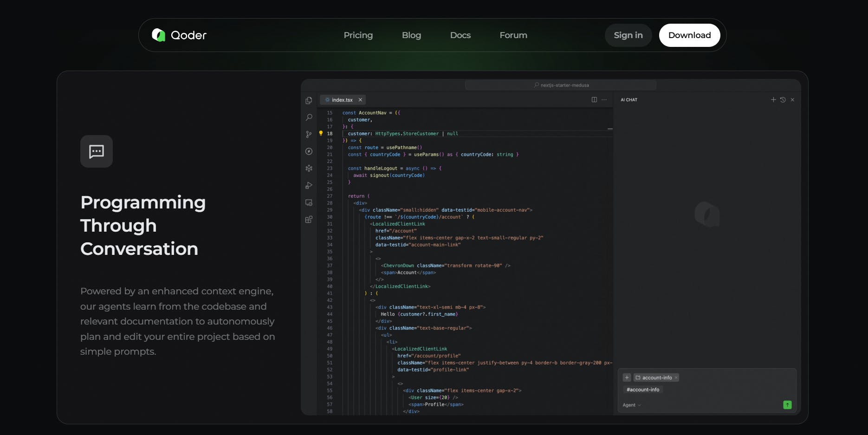Open the AI chat history icon

[x=783, y=100]
